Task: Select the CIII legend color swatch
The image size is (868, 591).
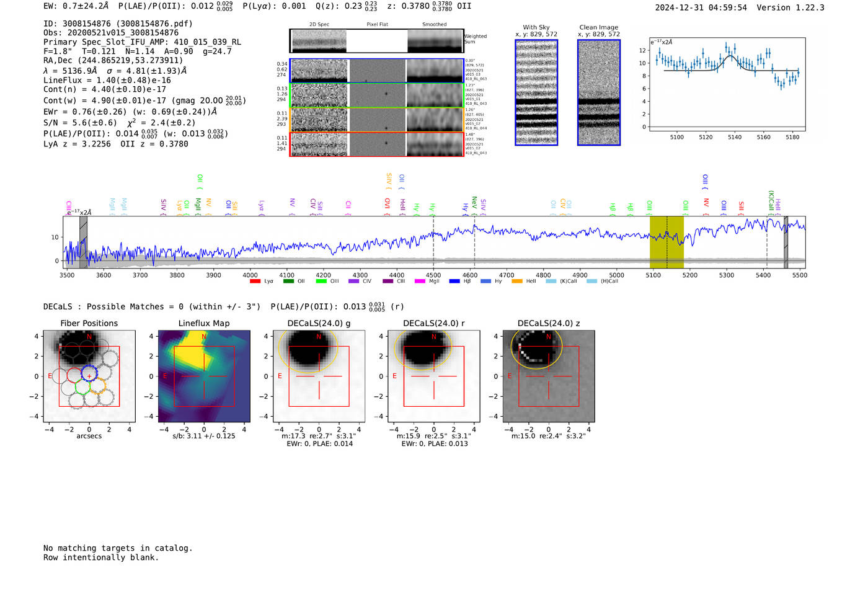Action: point(388,282)
